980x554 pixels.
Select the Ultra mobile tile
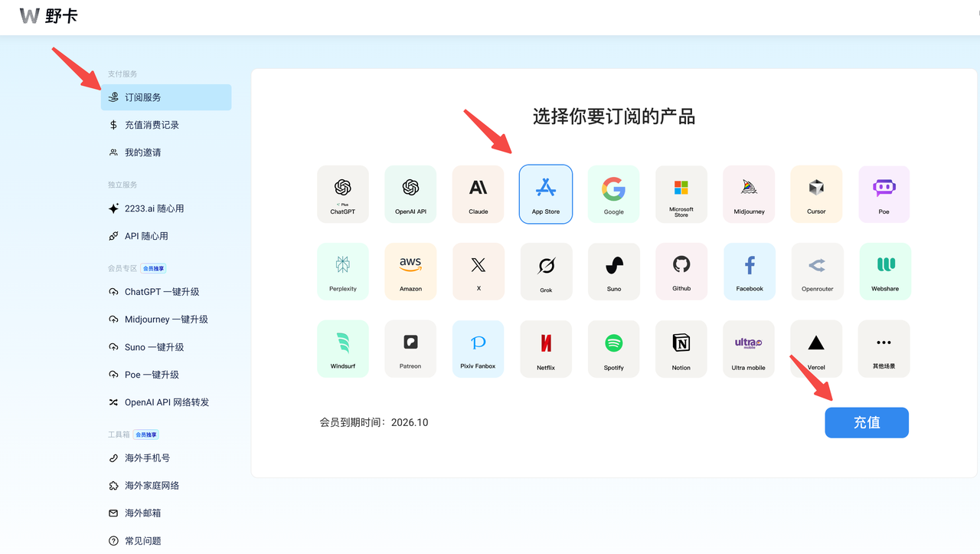coord(749,349)
